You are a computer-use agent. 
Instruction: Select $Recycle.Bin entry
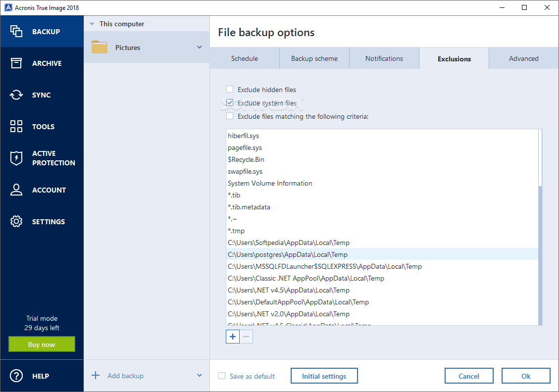point(382,159)
